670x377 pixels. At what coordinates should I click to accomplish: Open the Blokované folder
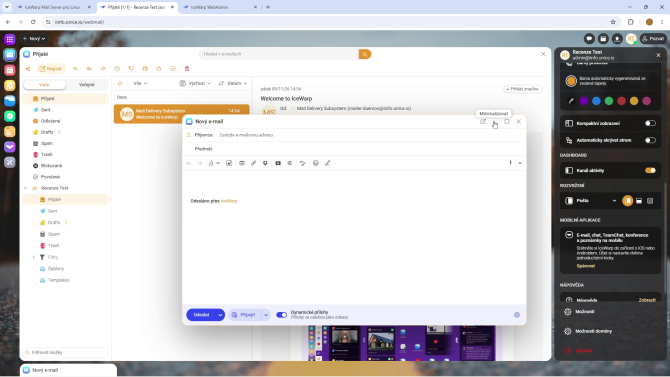(51, 166)
